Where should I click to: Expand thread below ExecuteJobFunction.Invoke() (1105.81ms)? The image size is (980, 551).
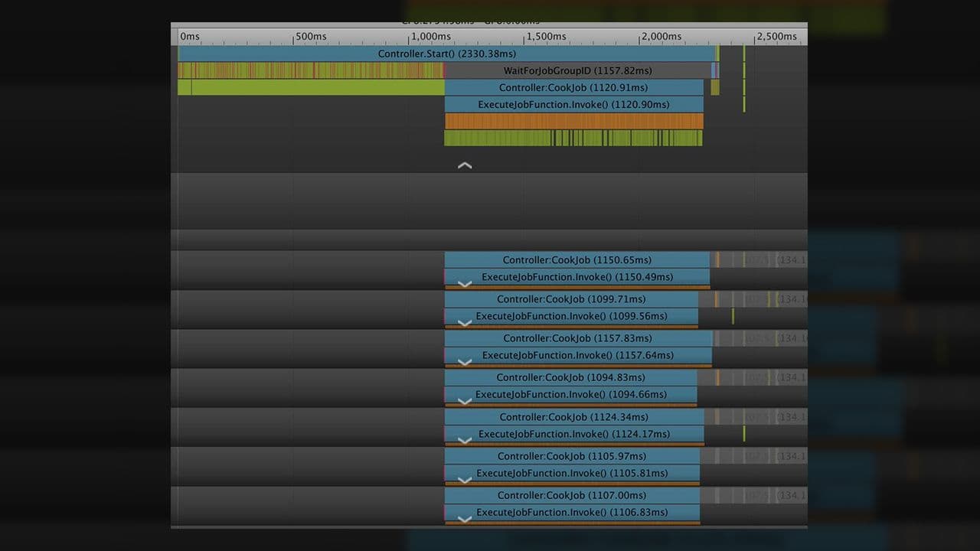464,480
